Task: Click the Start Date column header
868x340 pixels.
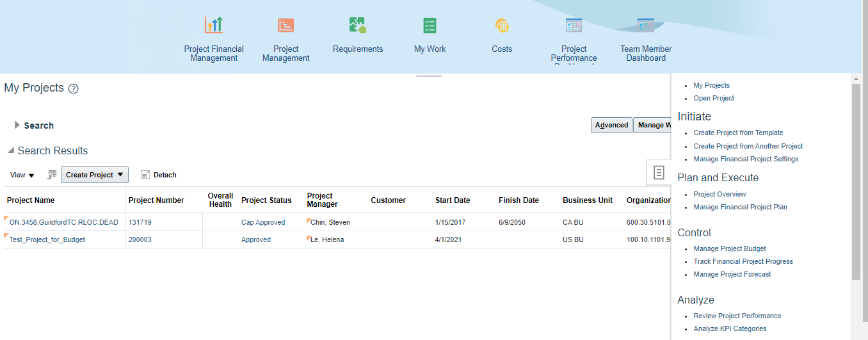Action: [x=453, y=200]
